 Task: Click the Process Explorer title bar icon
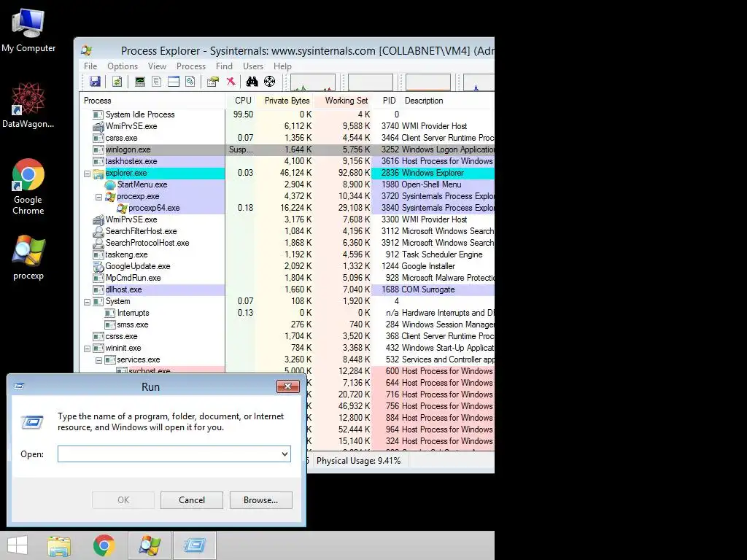[86, 50]
